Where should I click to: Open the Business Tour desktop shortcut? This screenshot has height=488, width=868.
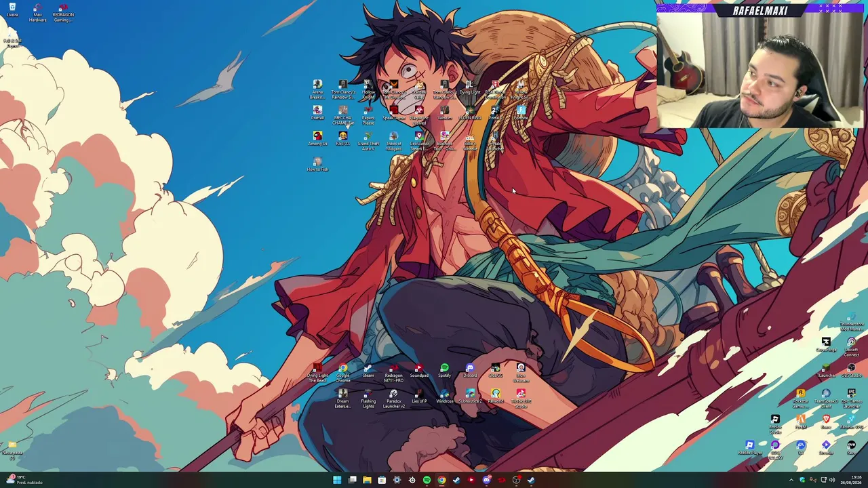(x=444, y=141)
